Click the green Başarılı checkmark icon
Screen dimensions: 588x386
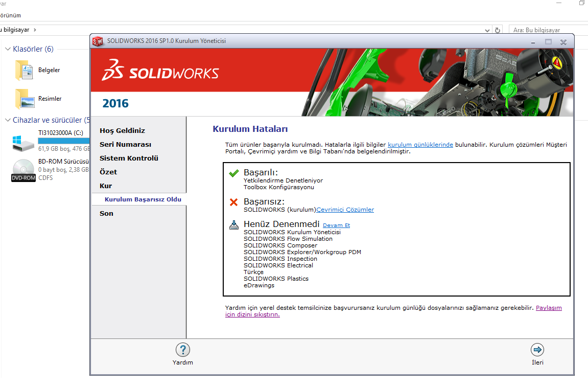coord(233,173)
